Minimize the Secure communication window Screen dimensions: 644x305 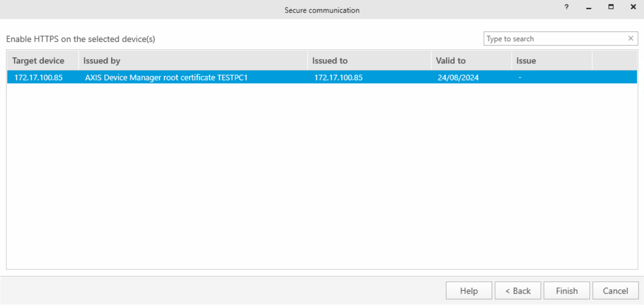(588, 7)
